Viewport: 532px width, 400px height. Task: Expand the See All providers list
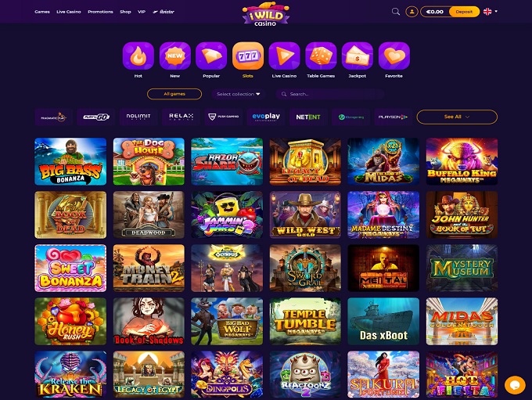(x=457, y=117)
